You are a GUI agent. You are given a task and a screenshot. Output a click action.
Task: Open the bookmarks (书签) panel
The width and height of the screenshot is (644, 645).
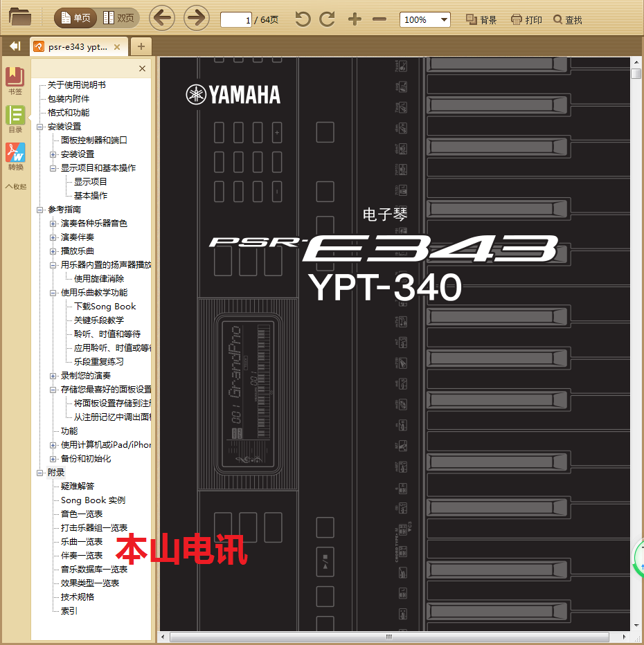(x=15, y=81)
